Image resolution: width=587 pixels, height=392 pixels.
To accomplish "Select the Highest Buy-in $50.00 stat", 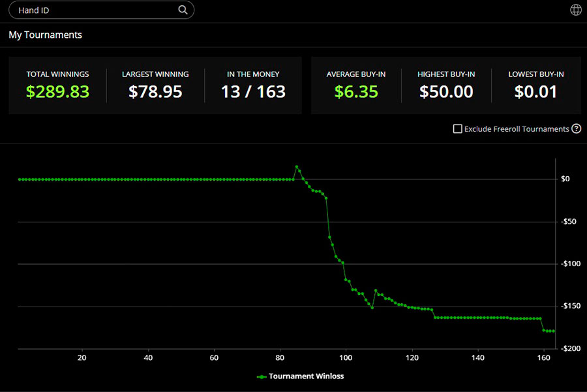I will (x=446, y=92).
